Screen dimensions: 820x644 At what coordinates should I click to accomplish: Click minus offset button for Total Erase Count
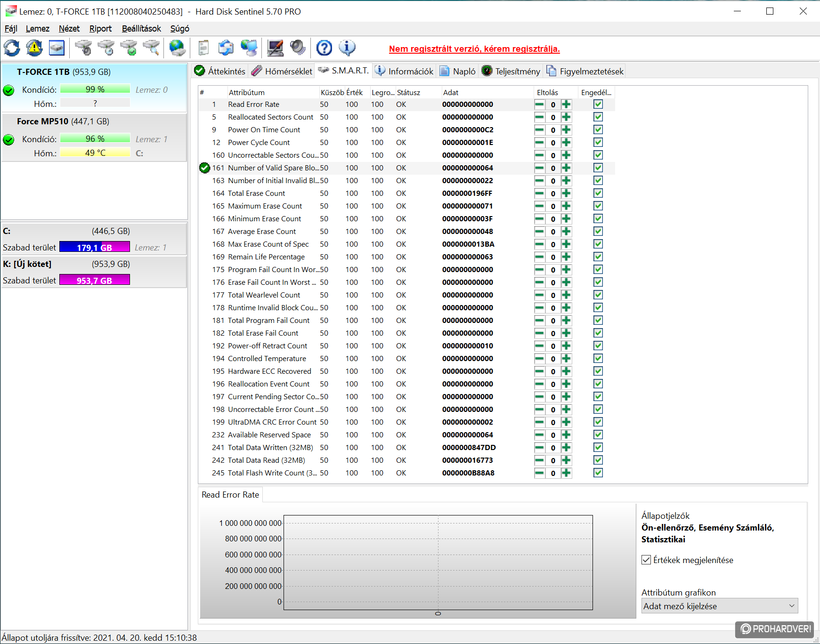[x=540, y=193]
